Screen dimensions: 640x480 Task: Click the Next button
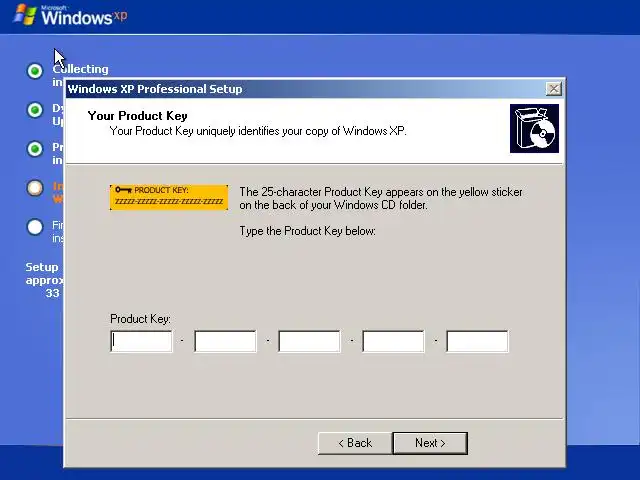click(x=430, y=443)
